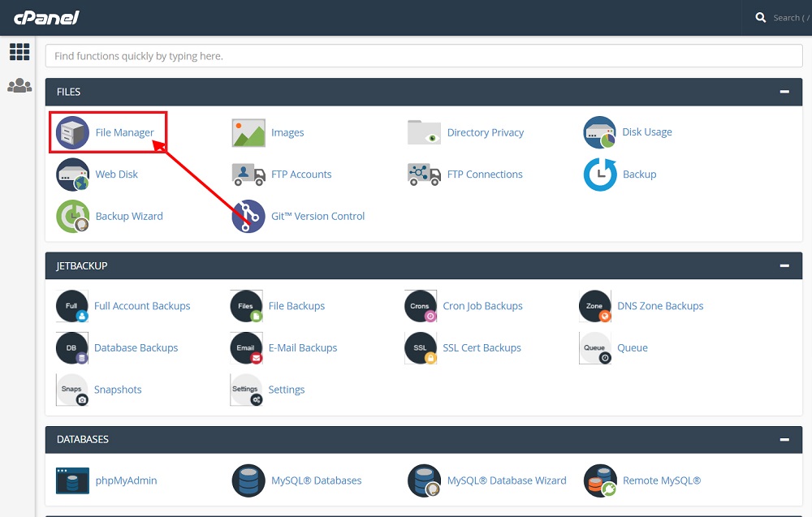This screenshot has height=517, width=812.
Task: Collapse the DATABASES section
Action: 784,439
